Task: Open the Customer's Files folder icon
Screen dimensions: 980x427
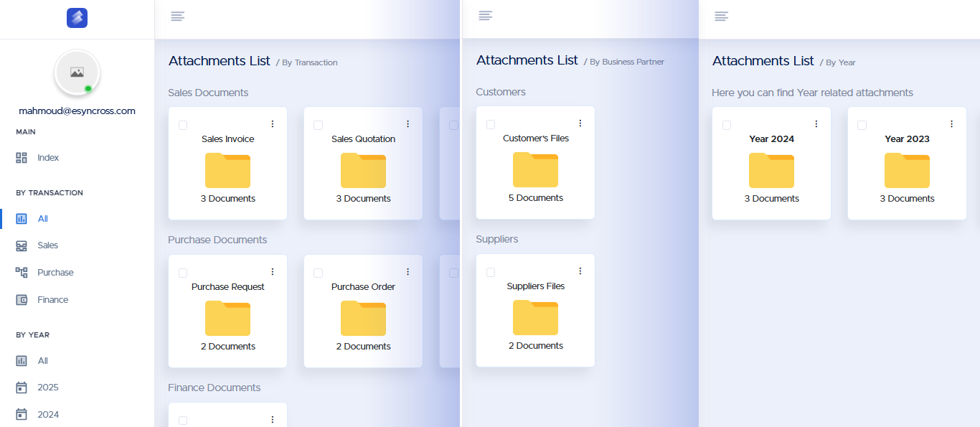Action: point(536,170)
